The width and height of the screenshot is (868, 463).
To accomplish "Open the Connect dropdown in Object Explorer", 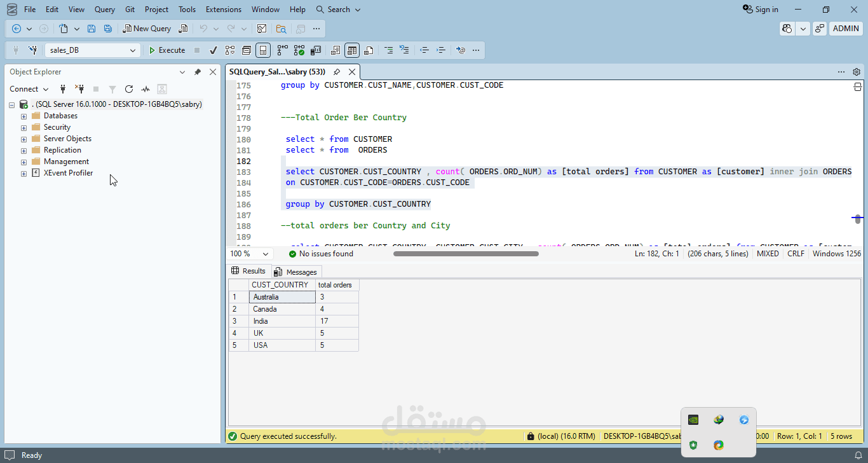I will 29,89.
